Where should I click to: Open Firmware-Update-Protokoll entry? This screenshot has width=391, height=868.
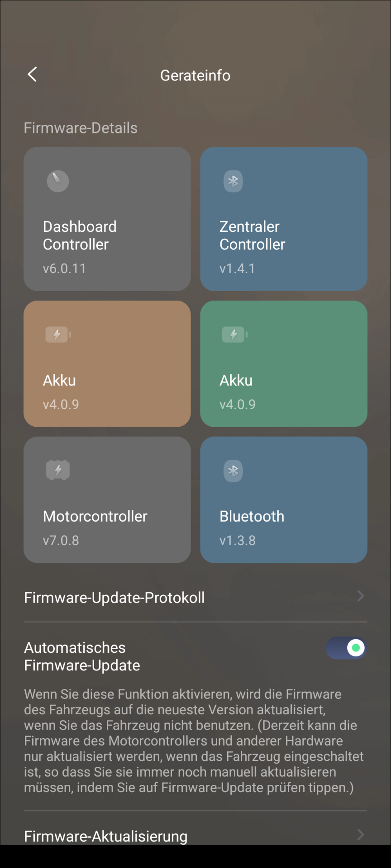tap(195, 597)
